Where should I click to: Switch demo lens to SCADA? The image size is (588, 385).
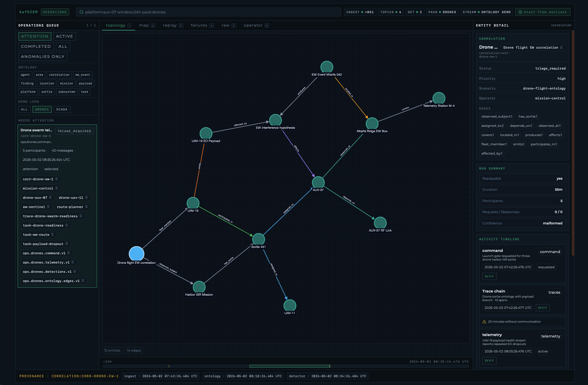(x=62, y=110)
